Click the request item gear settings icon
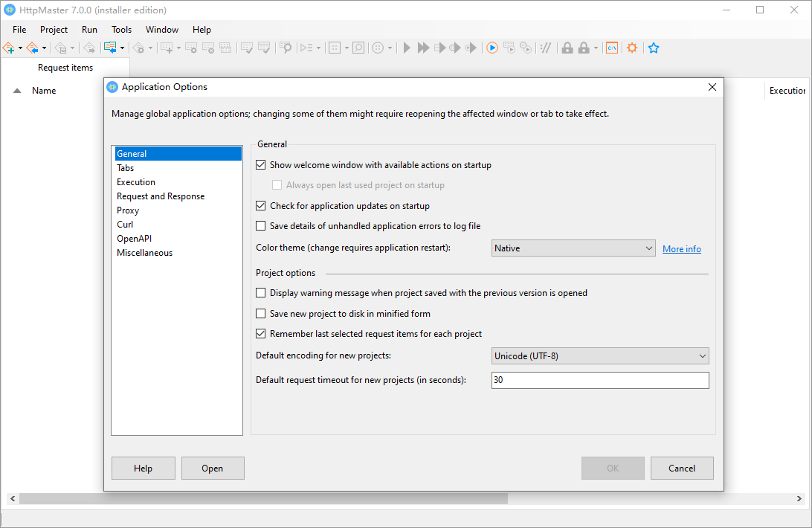The height and width of the screenshot is (528, 812). pos(191,48)
